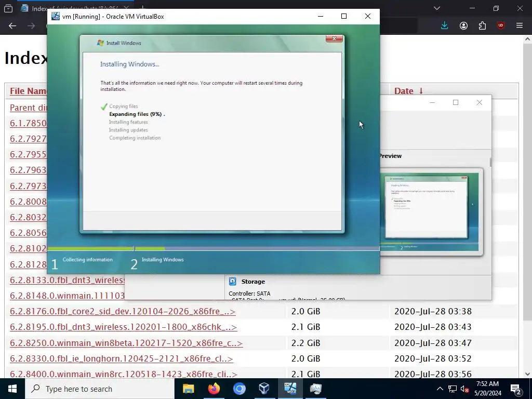Click the 'Controller: SATA' text in VirtualBox Manager

249,294
